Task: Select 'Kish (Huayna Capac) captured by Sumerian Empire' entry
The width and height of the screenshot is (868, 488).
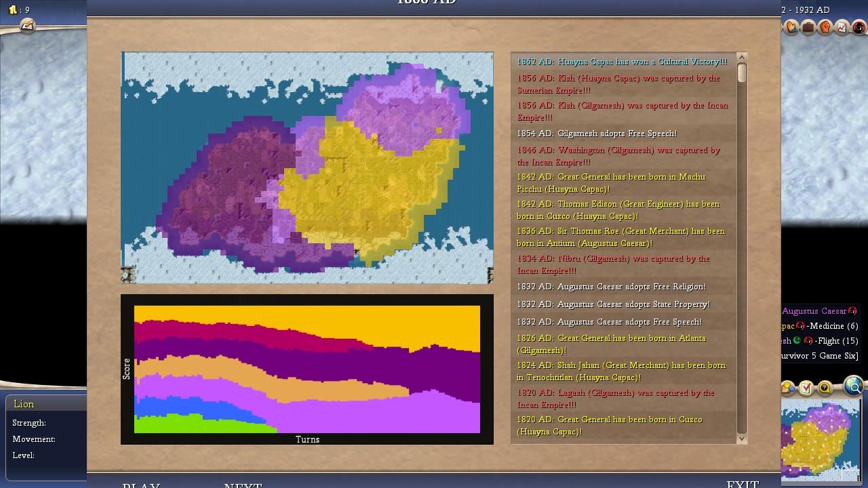Action: (623, 84)
